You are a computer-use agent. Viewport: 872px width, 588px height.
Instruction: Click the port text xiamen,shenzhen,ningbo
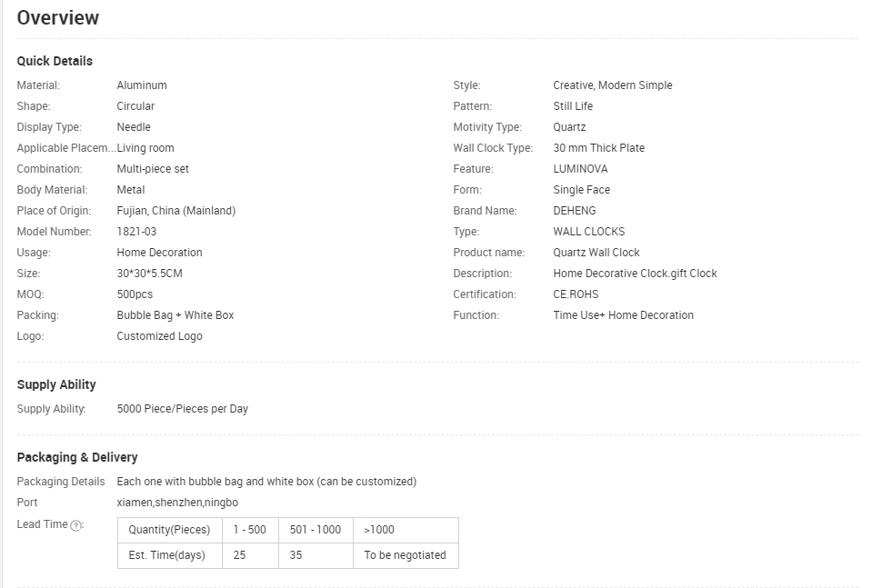(x=177, y=503)
